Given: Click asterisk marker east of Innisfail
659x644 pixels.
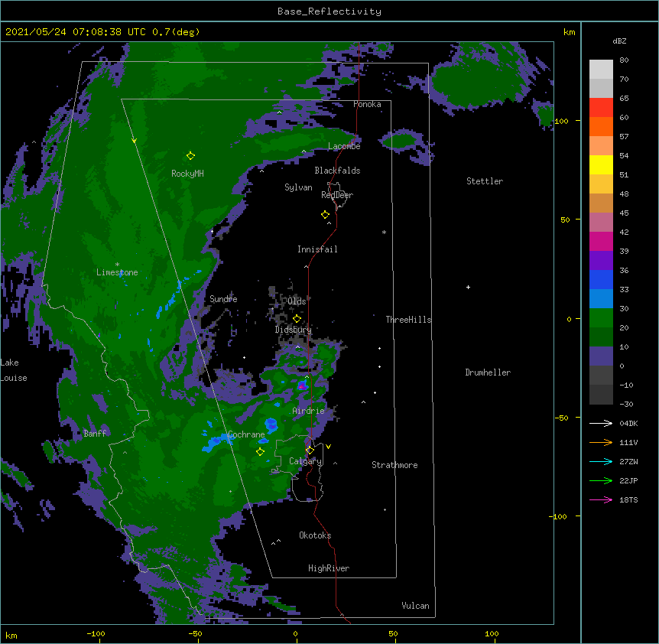Looking at the screenshot, I should coord(384,233).
